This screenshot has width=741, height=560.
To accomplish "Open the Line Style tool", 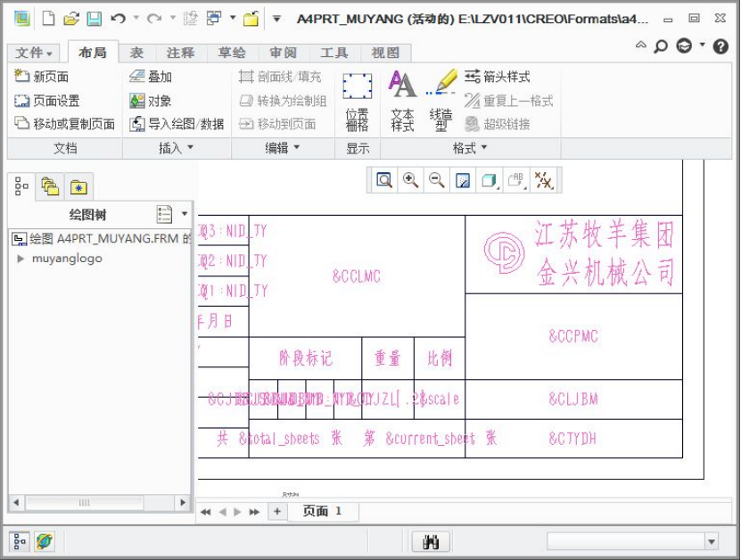I will [x=440, y=101].
